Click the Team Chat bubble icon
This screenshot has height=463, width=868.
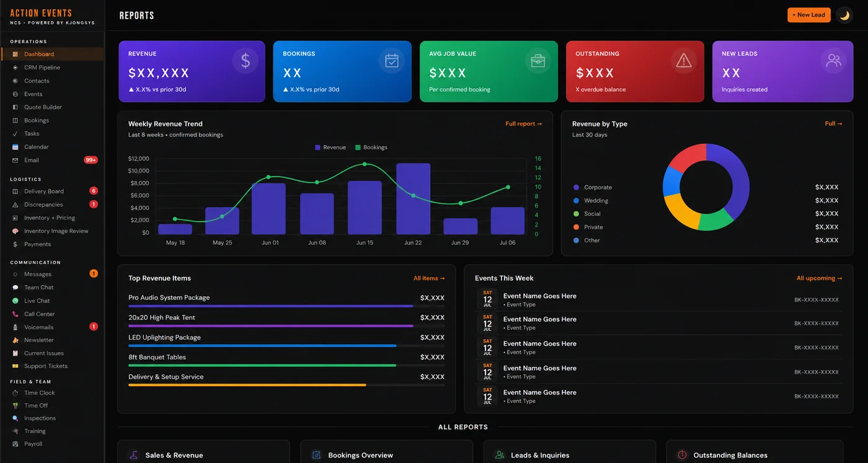click(x=15, y=288)
